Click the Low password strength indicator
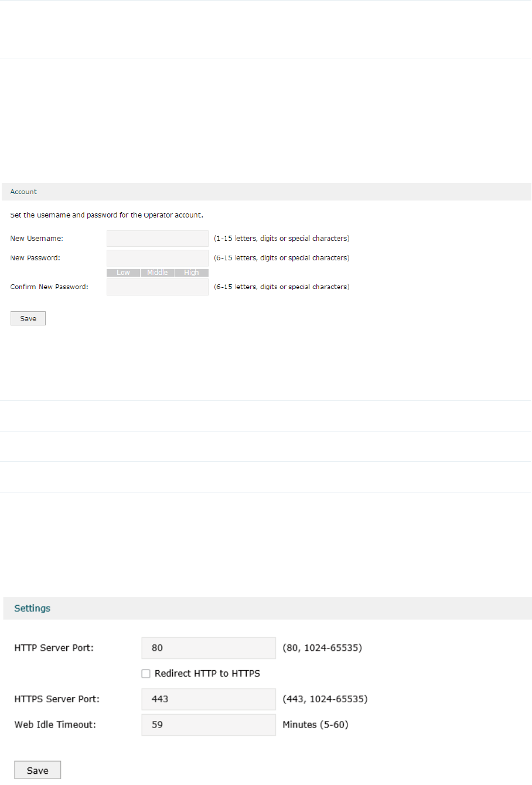This screenshot has height=785, width=532. pos(123,273)
